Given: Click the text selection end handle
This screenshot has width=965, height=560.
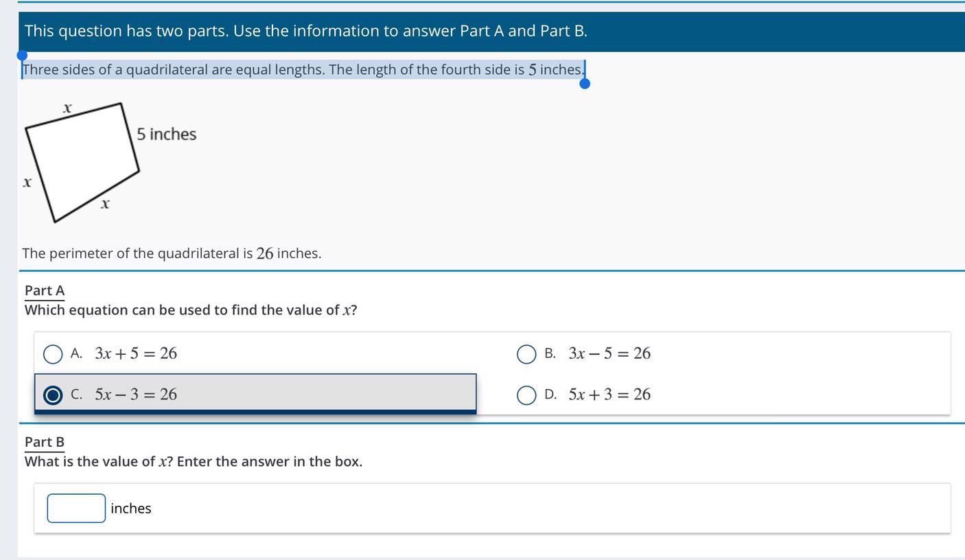Looking at the screenshot, I should coord(585,84).
